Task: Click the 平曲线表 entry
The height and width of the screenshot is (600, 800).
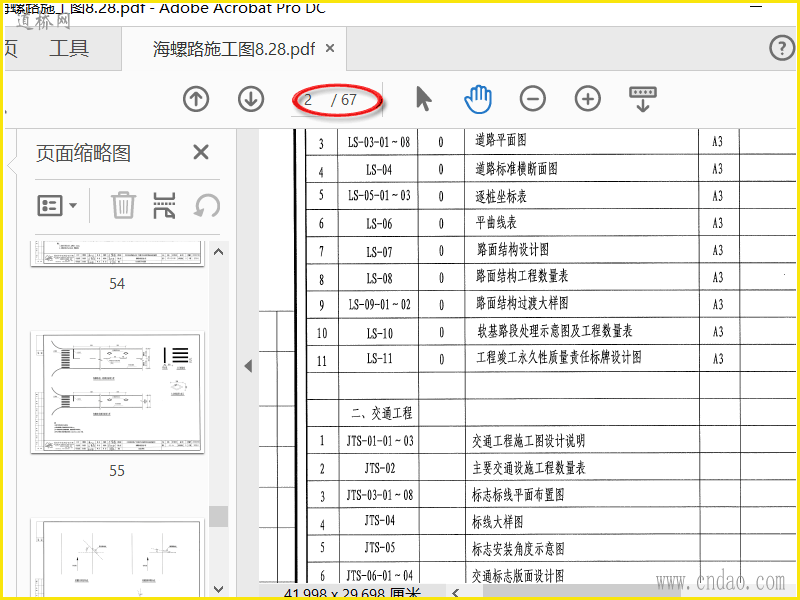Action: click(496, 222)
